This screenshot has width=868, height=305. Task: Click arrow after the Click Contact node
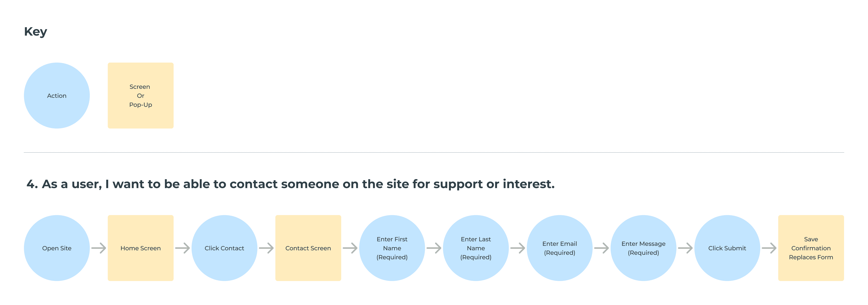[x=266, y=248]
